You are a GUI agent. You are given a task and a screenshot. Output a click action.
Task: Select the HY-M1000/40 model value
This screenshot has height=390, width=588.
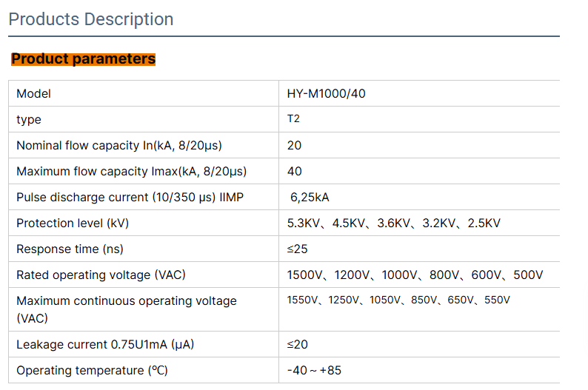pyautogui.click(x=326, y=94)
